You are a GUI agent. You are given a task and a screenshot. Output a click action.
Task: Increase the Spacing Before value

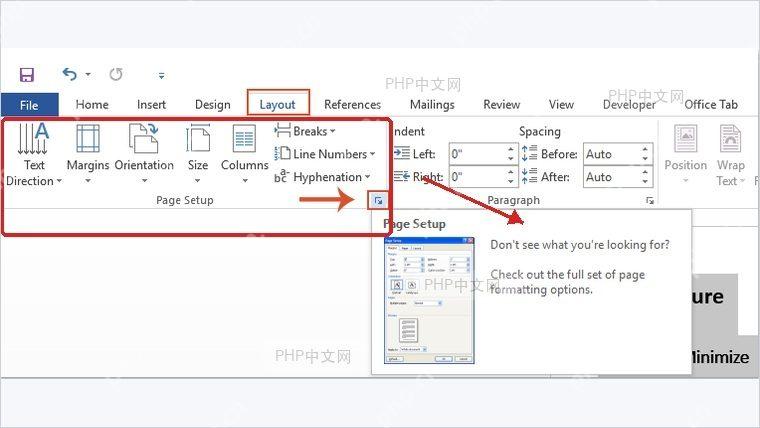645,149
